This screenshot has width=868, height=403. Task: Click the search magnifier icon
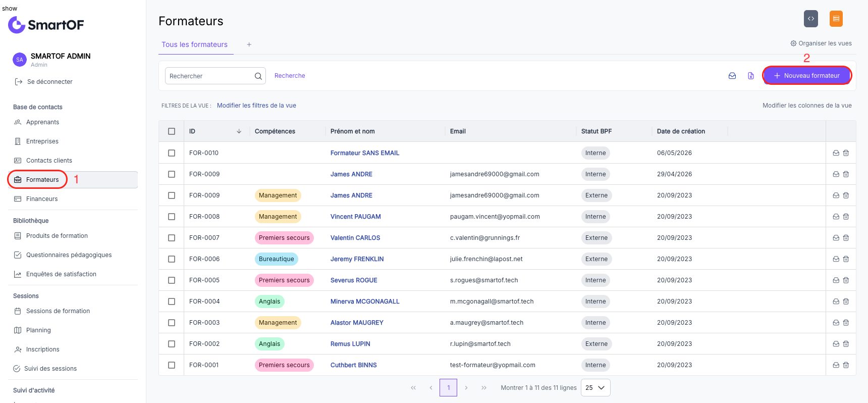point(258,76)
